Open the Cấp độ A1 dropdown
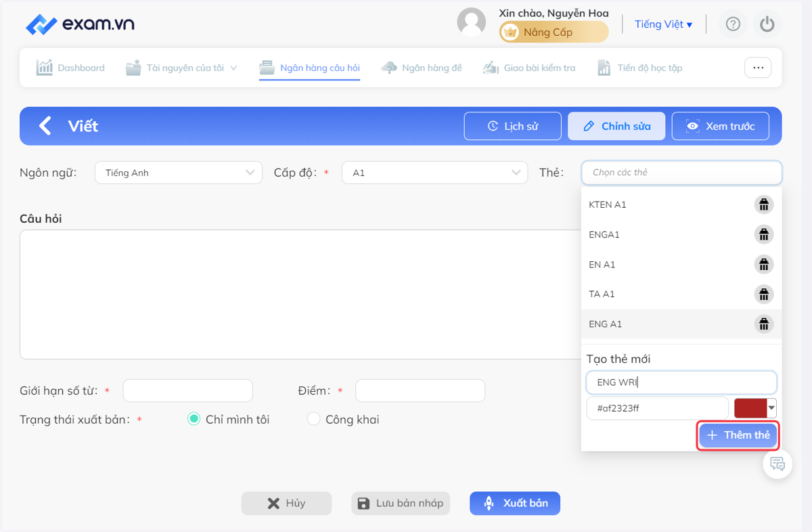 coord(434,173)
